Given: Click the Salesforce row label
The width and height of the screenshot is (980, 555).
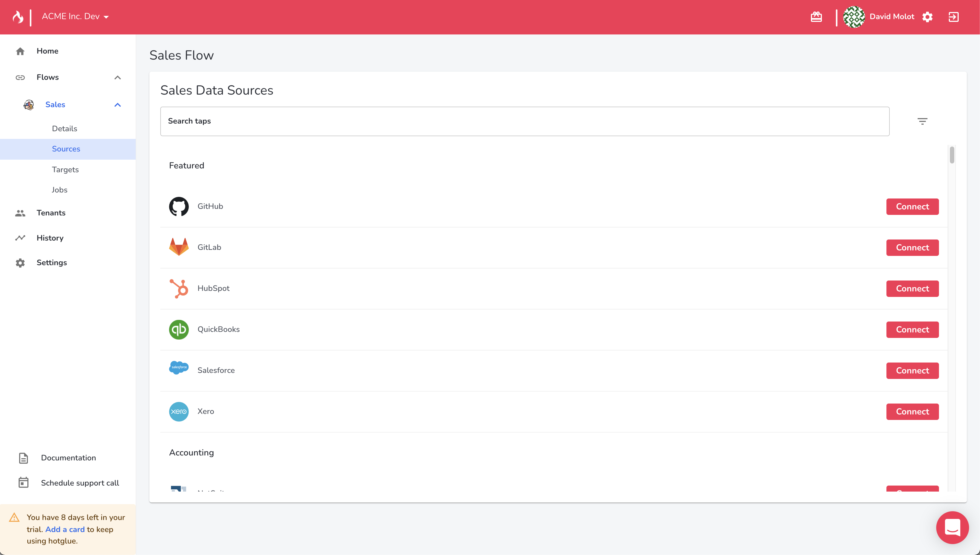Looking at the screenshot, I should coord(216,370).
